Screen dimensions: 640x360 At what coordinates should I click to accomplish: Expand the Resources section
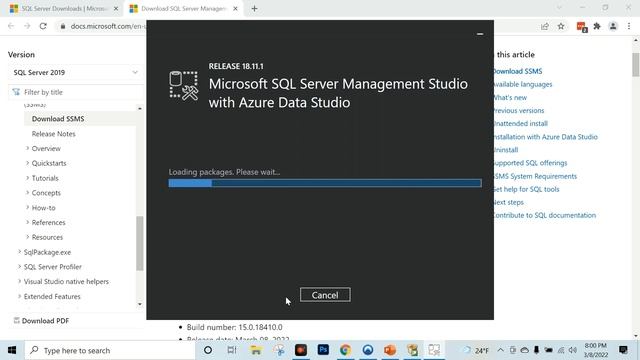pyautogui.click(x=27, y=237)
